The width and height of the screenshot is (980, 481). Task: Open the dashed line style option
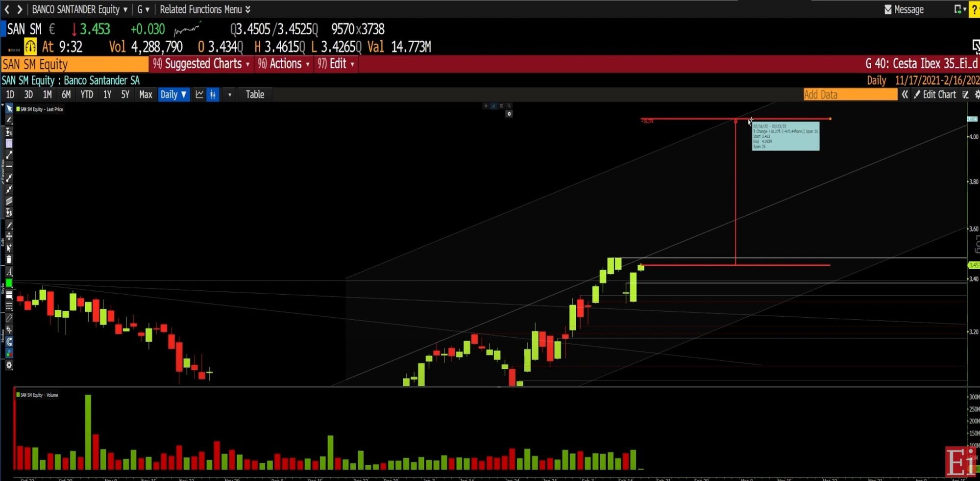tap(9, 306)
